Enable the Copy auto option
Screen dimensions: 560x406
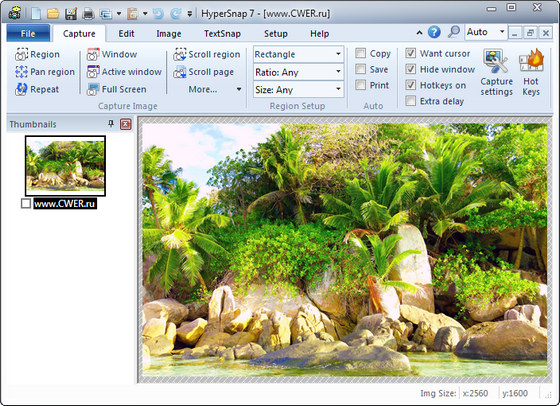pos(361,54)
